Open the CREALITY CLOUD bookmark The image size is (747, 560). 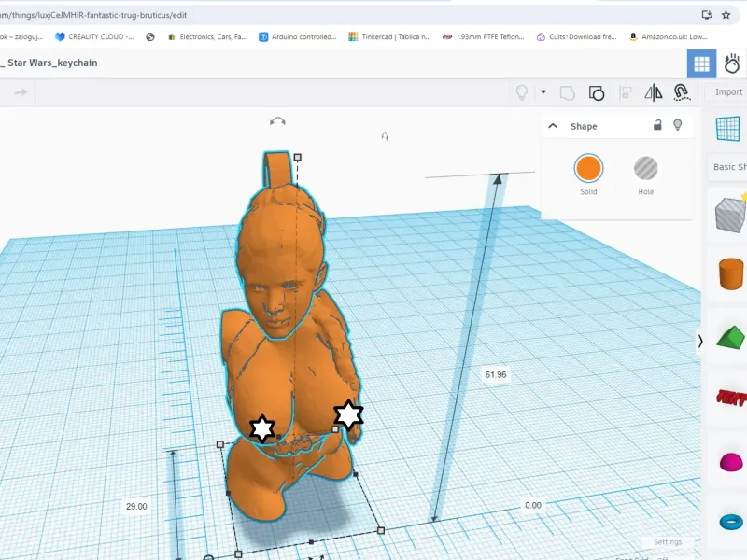94,36
